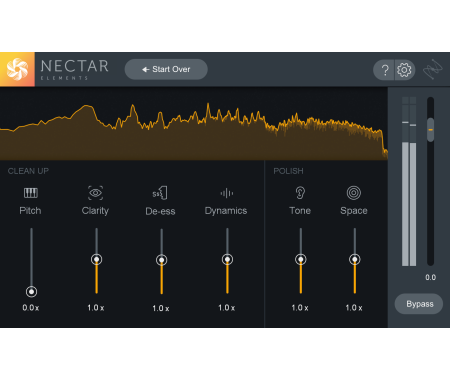Click the Space value 1.0x
Screen dimensions: 450x380
tap(354, 308)
